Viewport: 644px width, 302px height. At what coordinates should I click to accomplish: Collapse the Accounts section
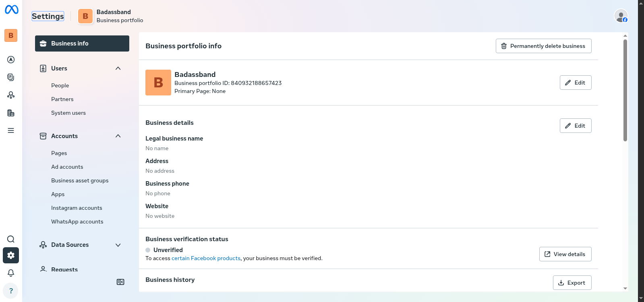coord(118,136)
